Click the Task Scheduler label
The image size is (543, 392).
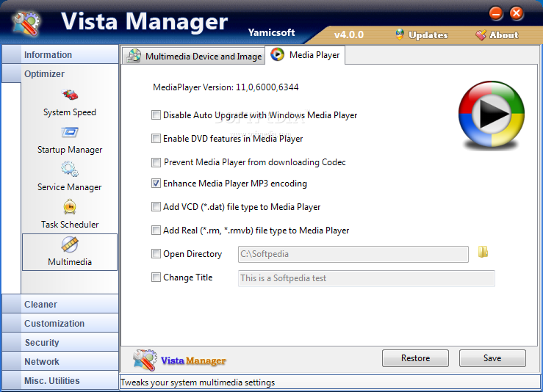pos(70,225)
